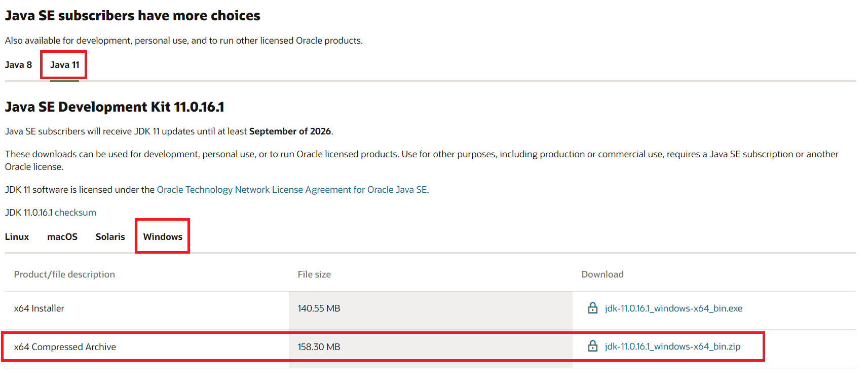The width and height of the screenshot is (868, 380).
Task: Click the Download column header
Action: (x=602, y=274)
